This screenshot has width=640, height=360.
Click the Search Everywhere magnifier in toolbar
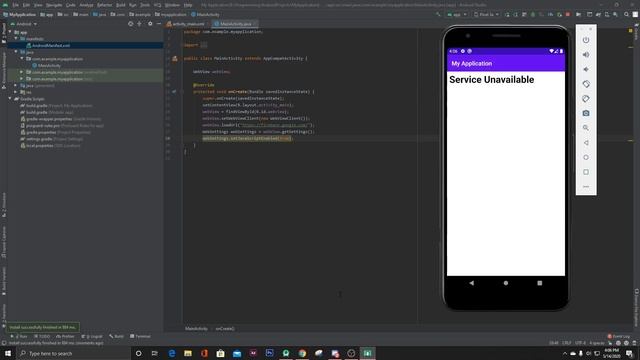click(x=626, y=14)
